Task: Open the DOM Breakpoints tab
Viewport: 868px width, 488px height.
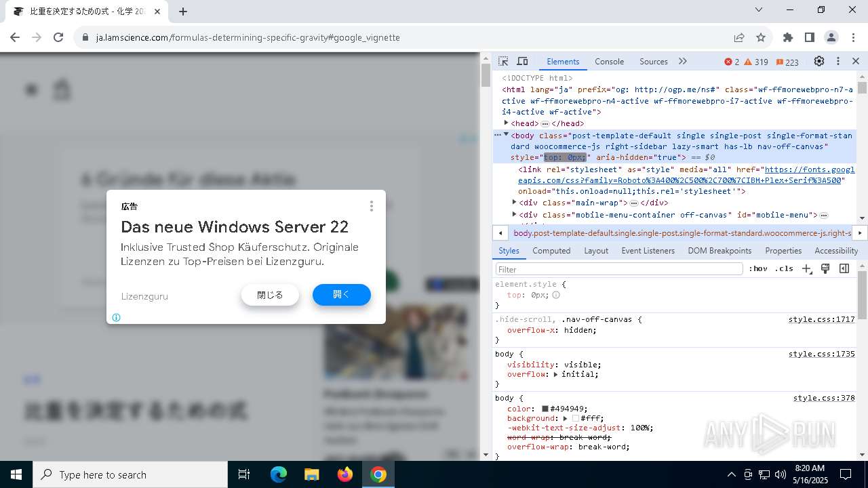Action: [719, 250]
